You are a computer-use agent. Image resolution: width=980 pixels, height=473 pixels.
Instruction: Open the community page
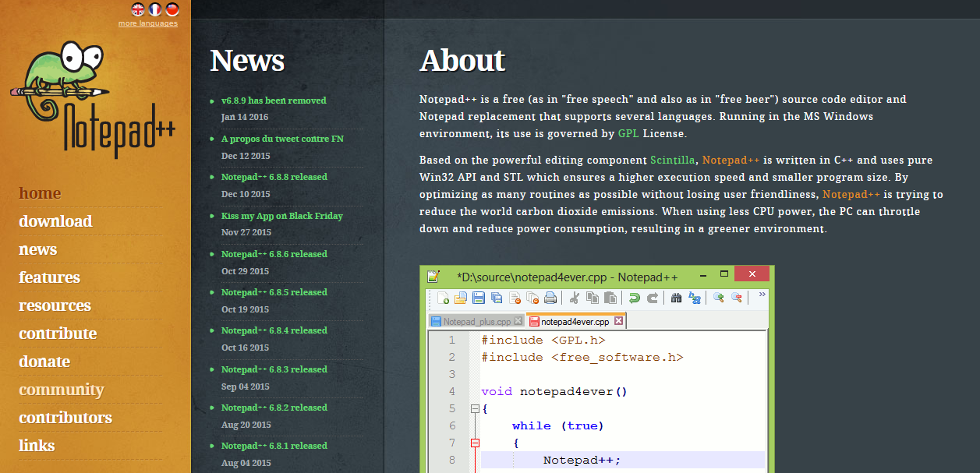pyautogui.click(x=62, y=390)
